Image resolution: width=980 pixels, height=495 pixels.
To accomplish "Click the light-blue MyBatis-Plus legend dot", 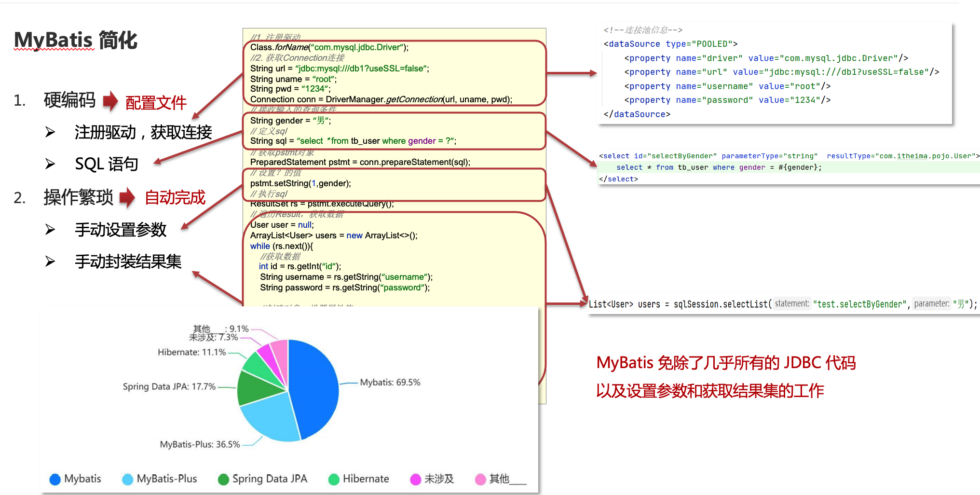I will click(x=127, y=479).
